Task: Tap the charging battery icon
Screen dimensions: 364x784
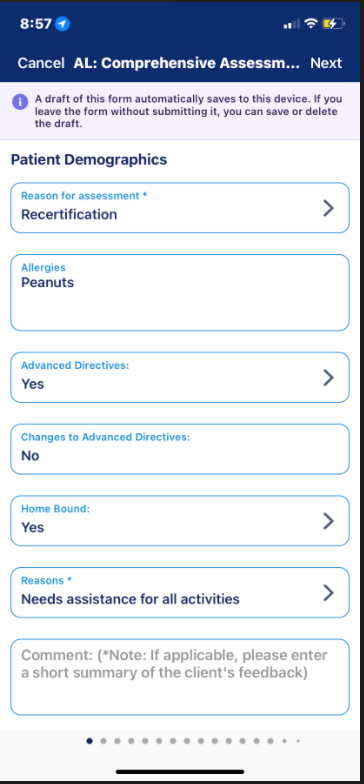Action: 334,24
